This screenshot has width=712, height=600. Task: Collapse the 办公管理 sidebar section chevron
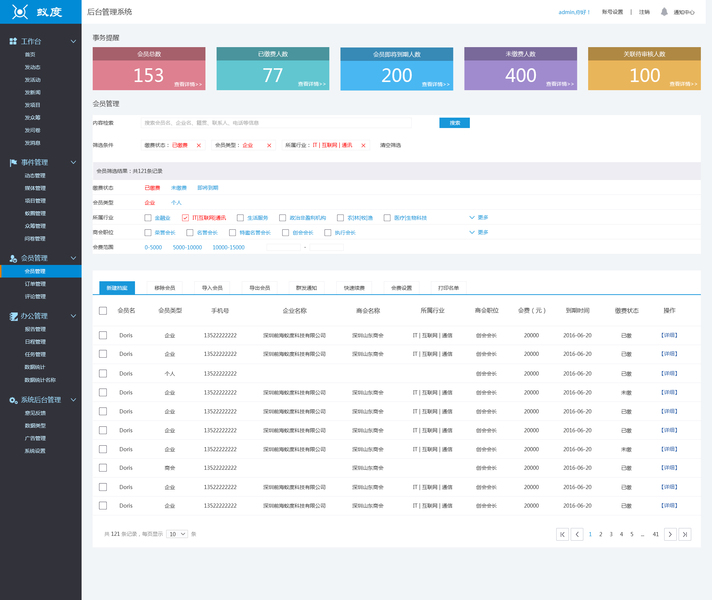[x=73, y=316]
